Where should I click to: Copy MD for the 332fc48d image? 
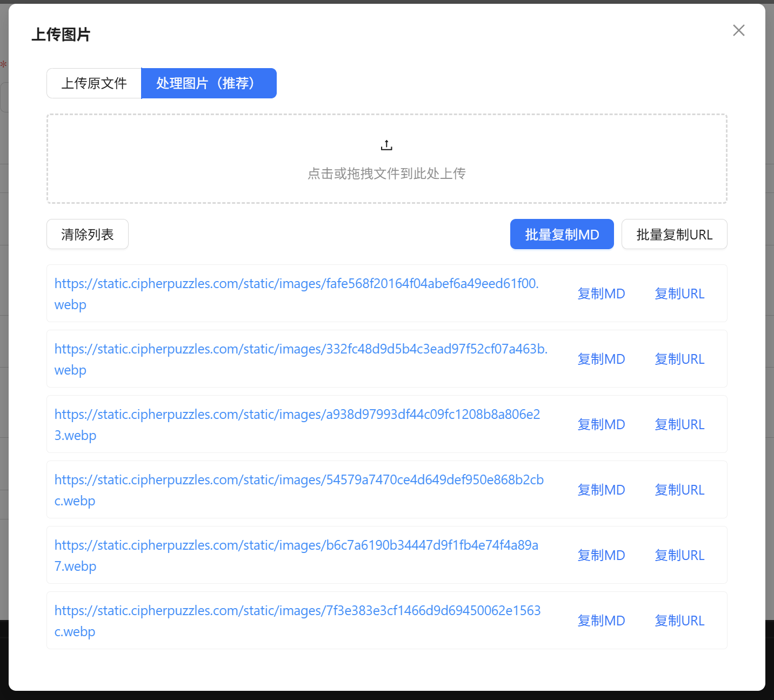coord(601,359)
